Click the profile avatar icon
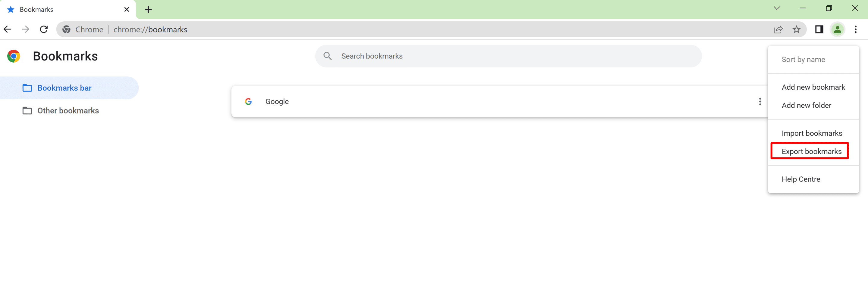Image resolution: width=868 pixels, height=288 pixels. [x=838, y=29]
